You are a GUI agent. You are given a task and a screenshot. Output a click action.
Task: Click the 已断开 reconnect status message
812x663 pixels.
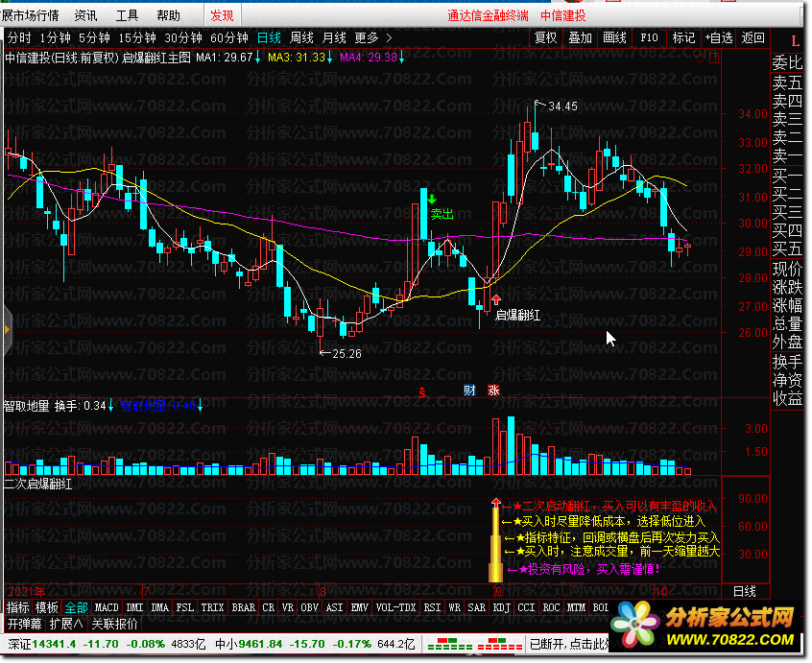pos(569,645)
